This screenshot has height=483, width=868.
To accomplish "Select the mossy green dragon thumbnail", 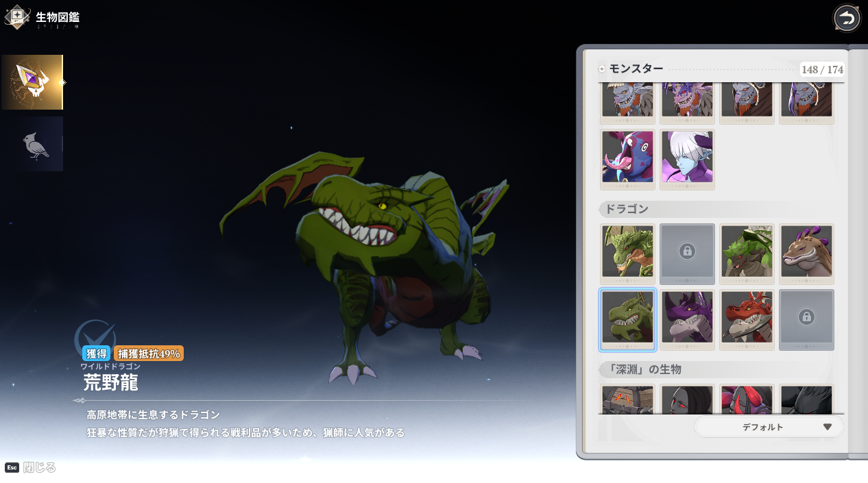I will point(747,252).
